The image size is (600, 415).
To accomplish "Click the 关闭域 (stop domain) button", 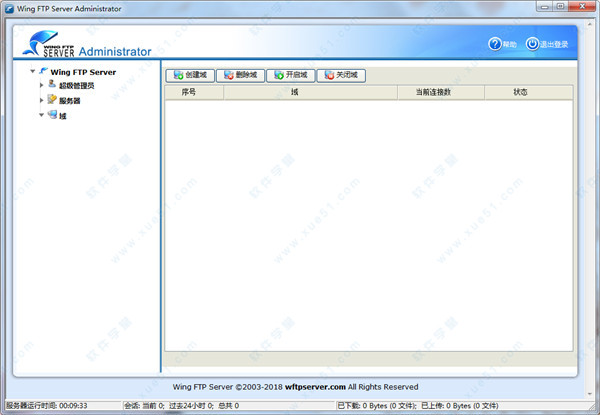I will 341,75.
